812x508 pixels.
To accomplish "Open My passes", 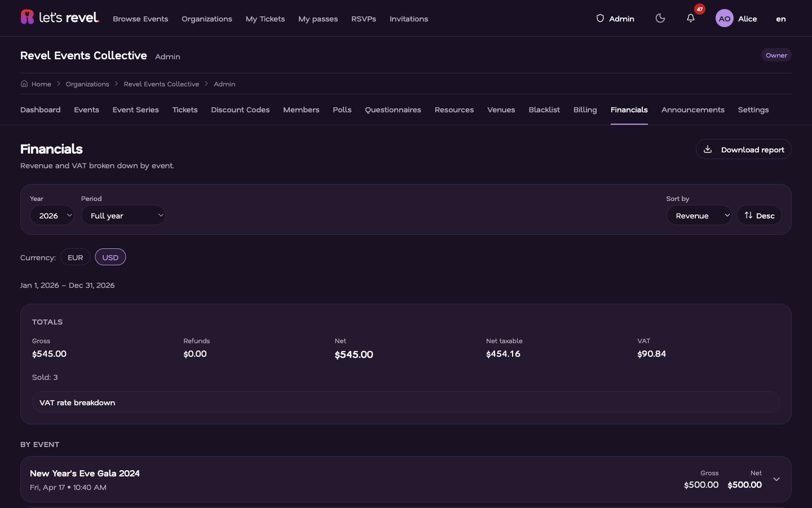I will (x=318, y=19).
